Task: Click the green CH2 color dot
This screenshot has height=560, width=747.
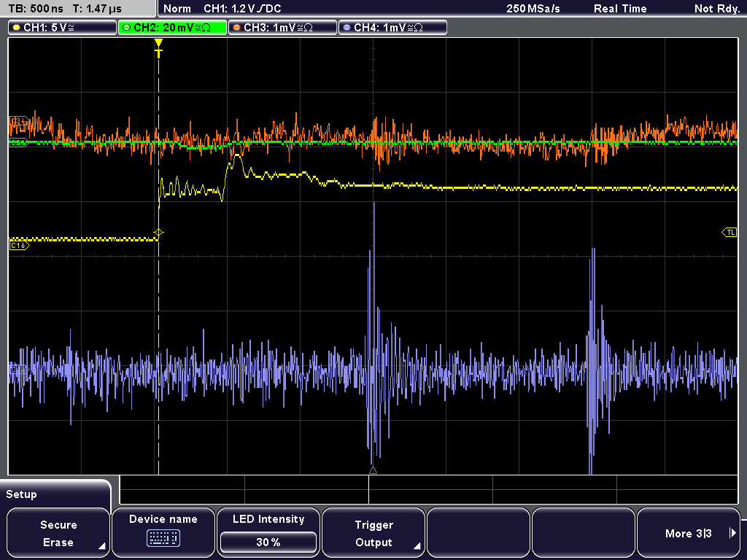Action: pyautogui.click(x=127, y=28)
